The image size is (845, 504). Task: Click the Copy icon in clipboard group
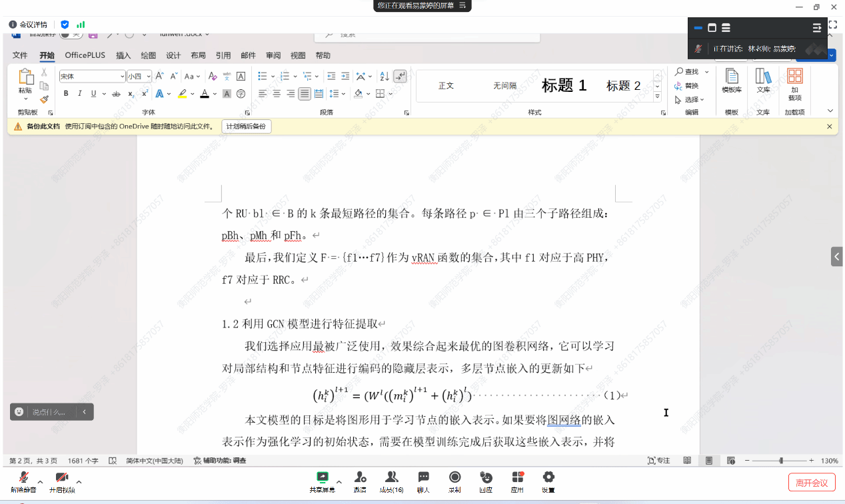(x=44, y=85)
